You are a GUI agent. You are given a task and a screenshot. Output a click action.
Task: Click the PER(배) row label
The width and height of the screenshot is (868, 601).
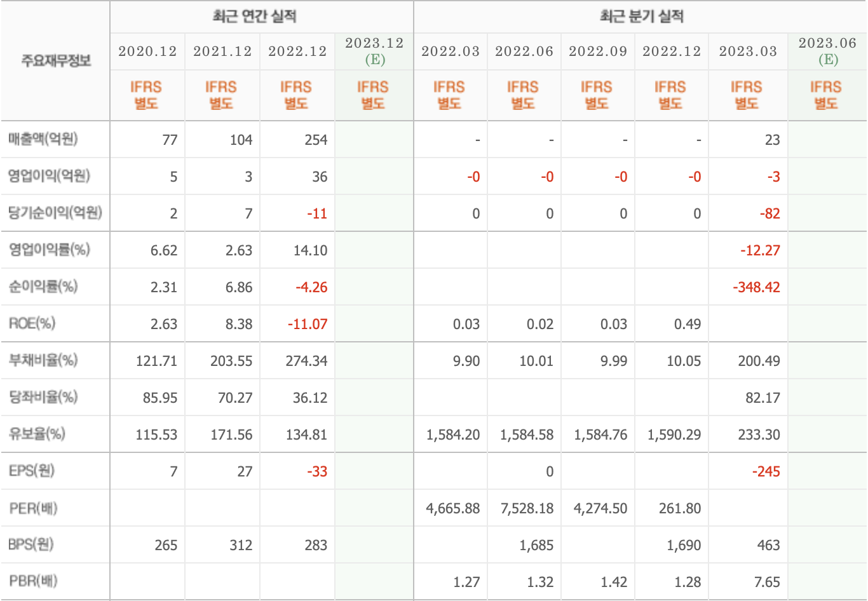[33, 508]
